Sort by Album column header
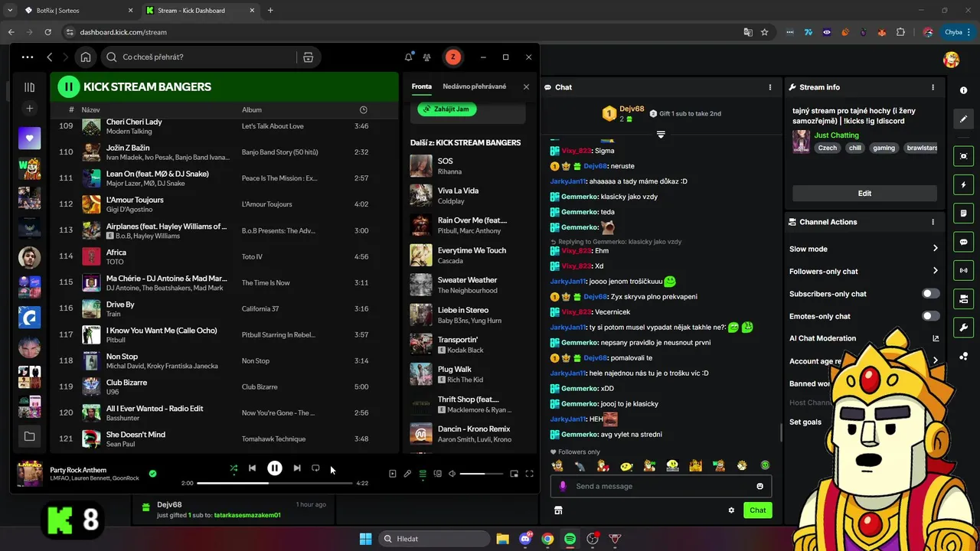This screenshot has height=551, width=980. (x=252, y=109)
